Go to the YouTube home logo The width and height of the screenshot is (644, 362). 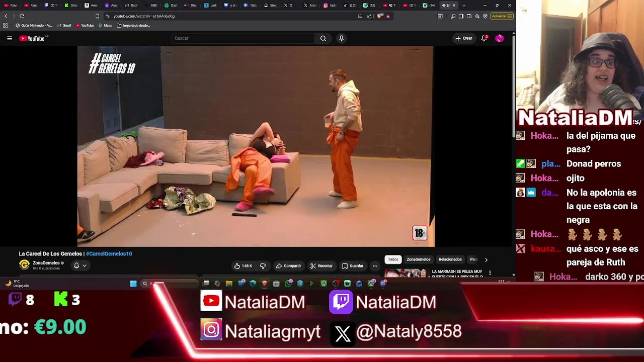click(32, 38)
